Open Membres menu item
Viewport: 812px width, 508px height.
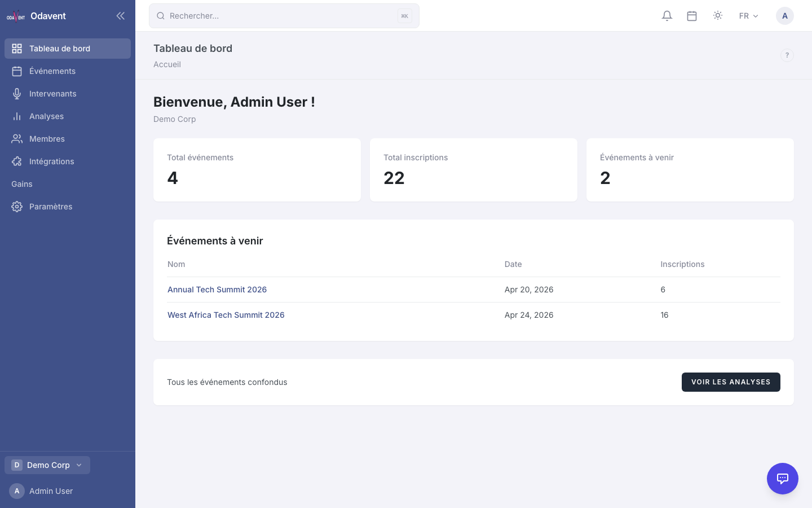(x=68, y=139)
